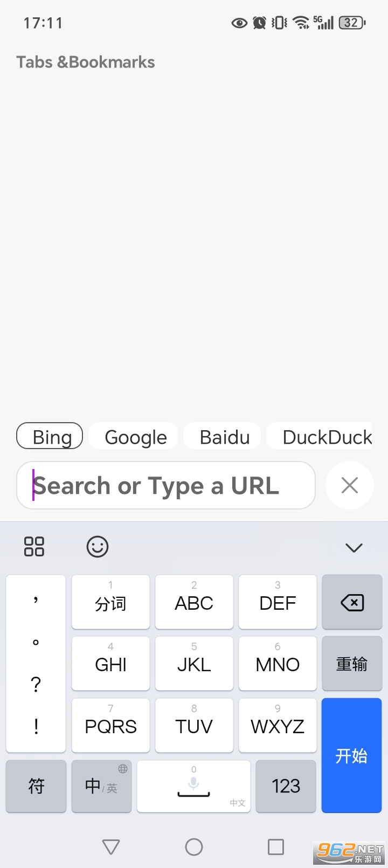Open the emoji smiley picker
The height and width of the screenshot is (868, 388).
(98, 547)
